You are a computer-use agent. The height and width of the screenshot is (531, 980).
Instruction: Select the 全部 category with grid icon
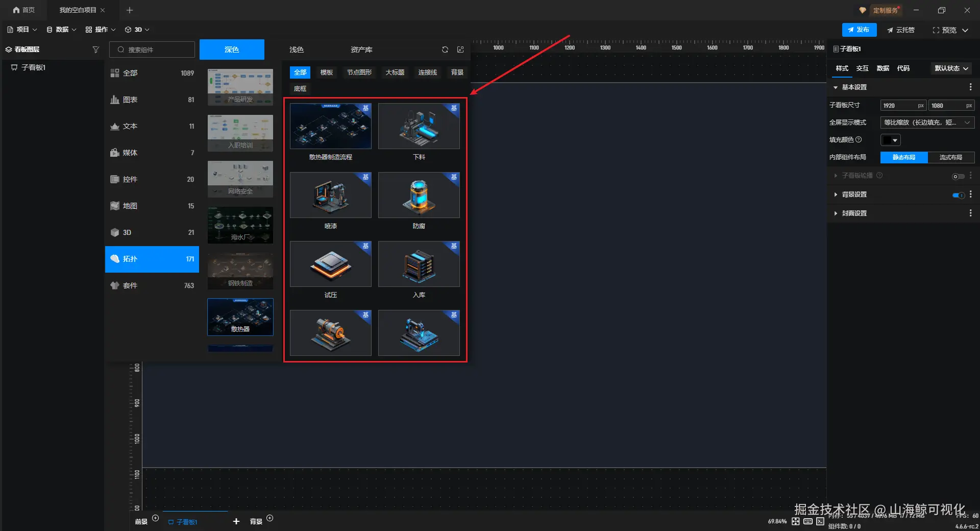152,73
